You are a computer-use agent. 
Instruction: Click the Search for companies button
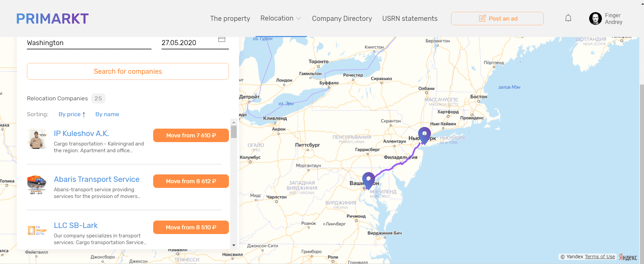(x=128, y=71)
